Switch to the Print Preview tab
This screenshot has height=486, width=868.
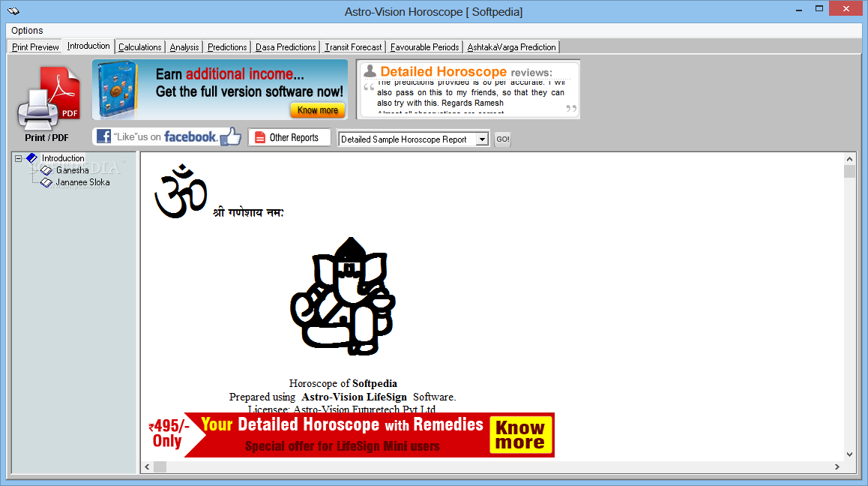35,47
